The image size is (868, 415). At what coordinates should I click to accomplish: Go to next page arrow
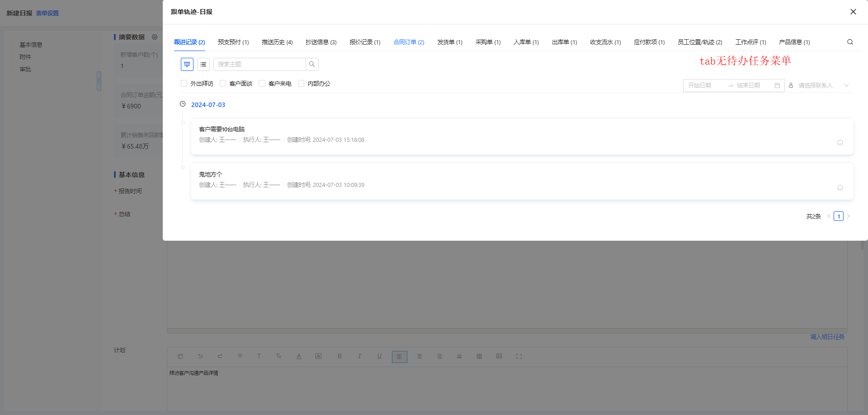849,216
